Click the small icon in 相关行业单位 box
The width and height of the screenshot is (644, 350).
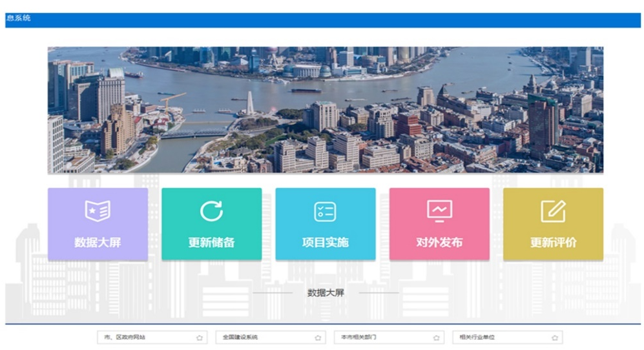point(555,338)
